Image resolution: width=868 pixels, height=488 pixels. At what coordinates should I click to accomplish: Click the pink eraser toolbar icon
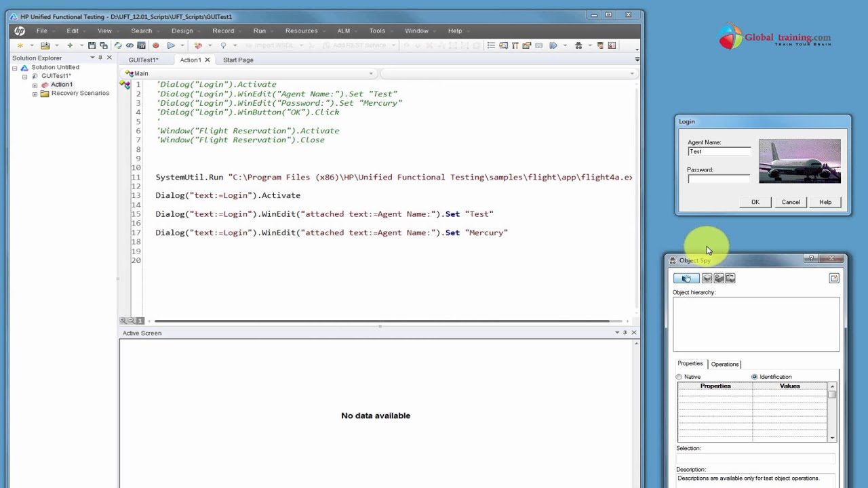198,45
